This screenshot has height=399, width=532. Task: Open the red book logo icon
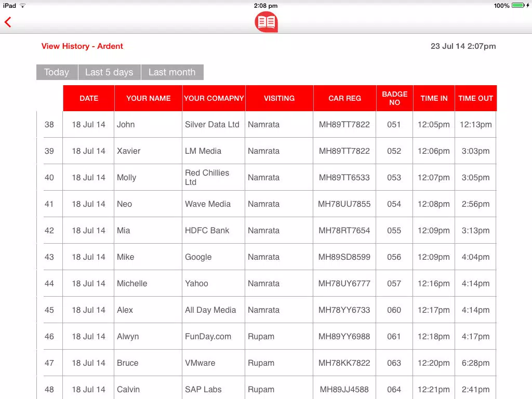click(x=267, y=22)
